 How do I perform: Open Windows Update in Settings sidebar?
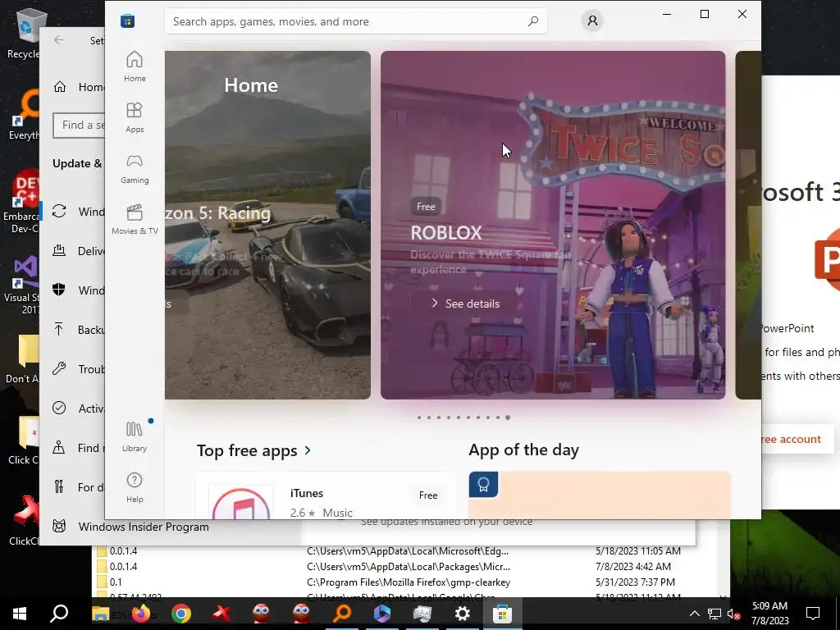(78, 212)
